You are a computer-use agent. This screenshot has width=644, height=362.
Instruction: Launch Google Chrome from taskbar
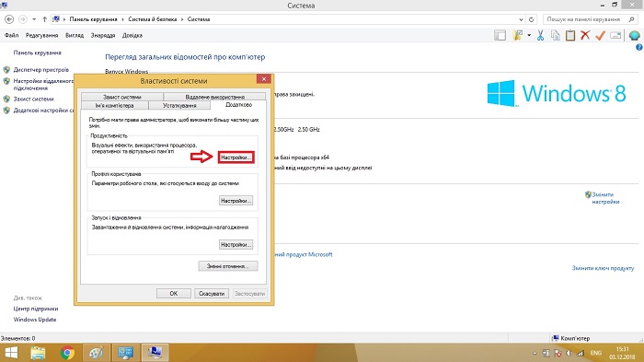tap(67, 353)
